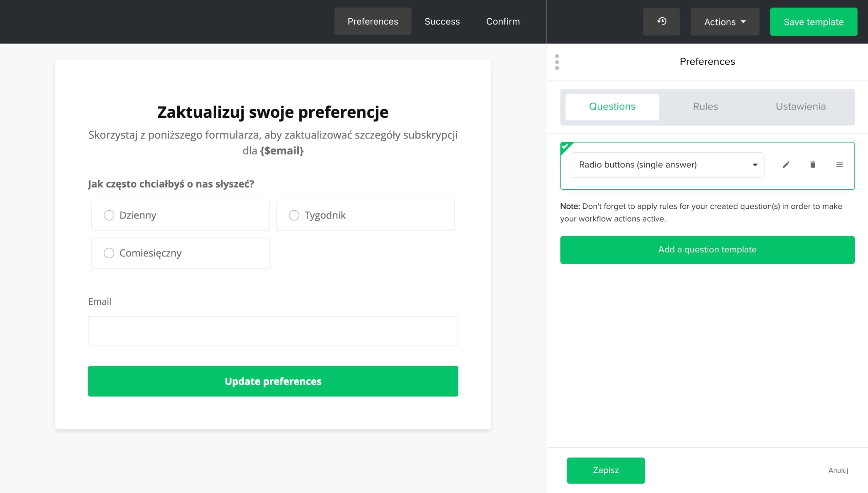
Task: Open the Confirm page tab
Action: tap(503, 22)
